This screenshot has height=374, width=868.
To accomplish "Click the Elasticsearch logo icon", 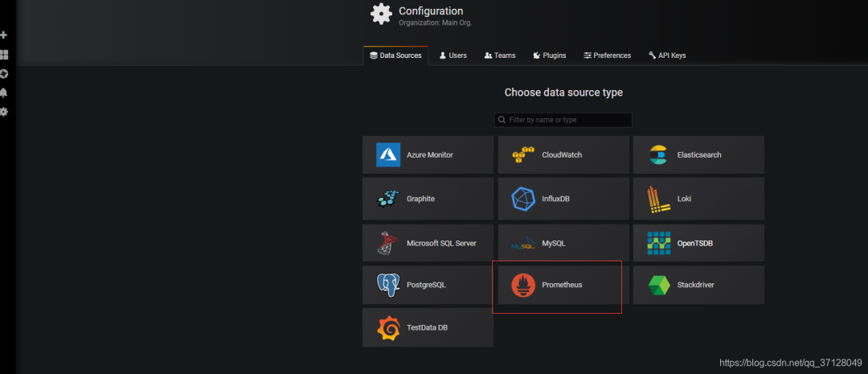I will (659, 154).
